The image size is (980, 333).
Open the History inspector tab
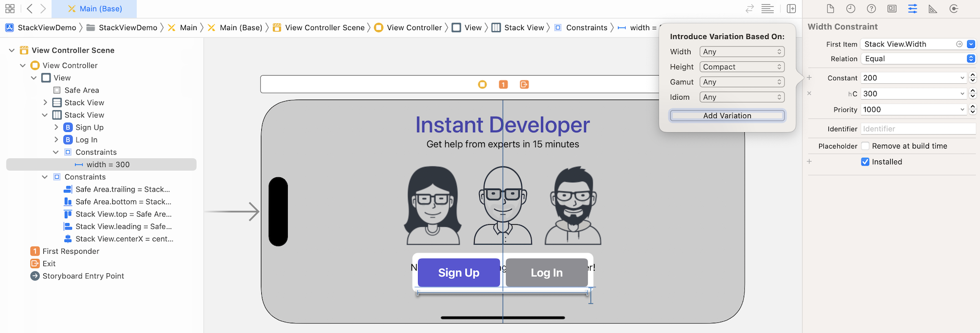click(851, 9)
